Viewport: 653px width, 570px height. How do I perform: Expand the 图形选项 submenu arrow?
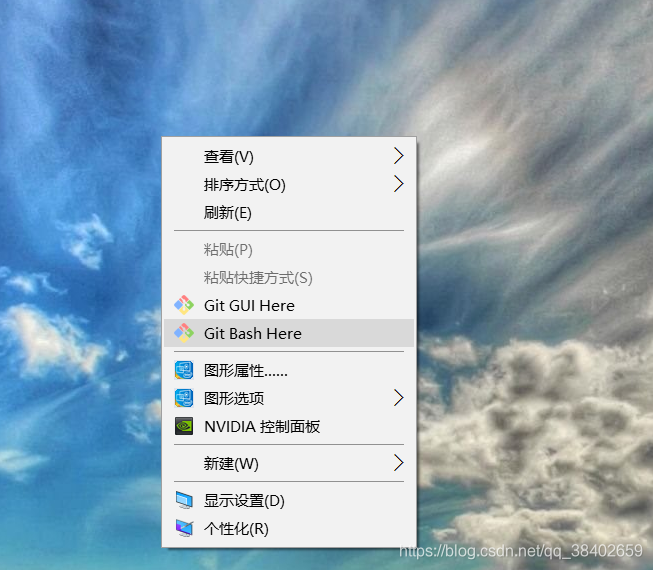[399, 398]
